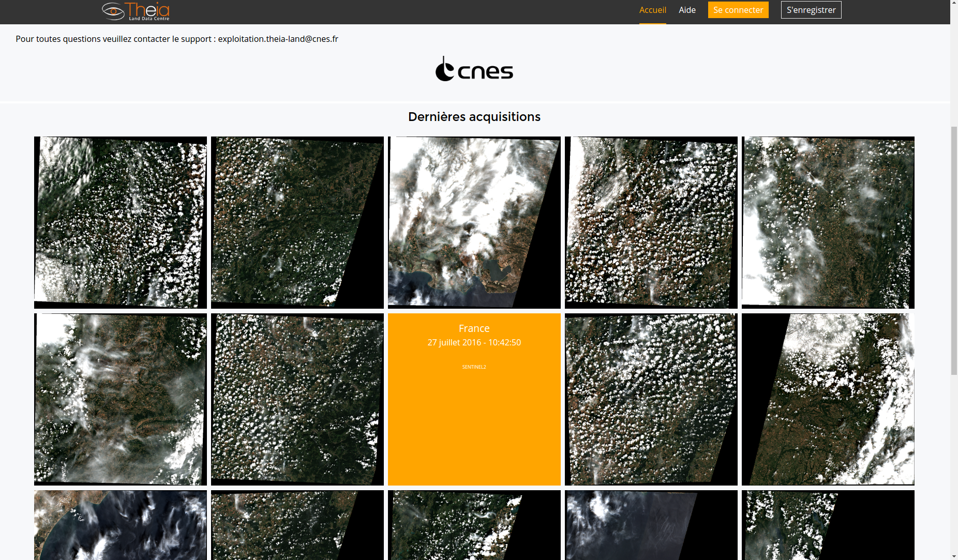The image size is (958, 560).
Task: Open the fifth thumbnail in the middle row
Action: point(828,399)
